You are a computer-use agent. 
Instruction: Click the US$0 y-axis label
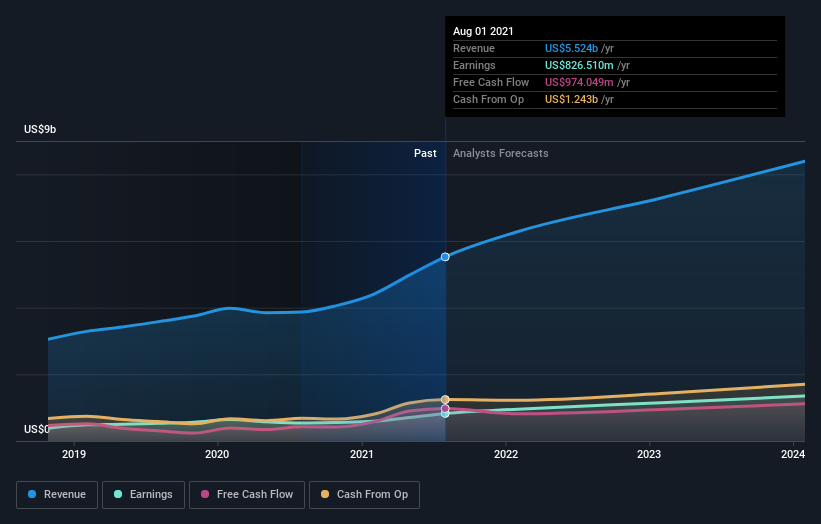click(37, 429)
